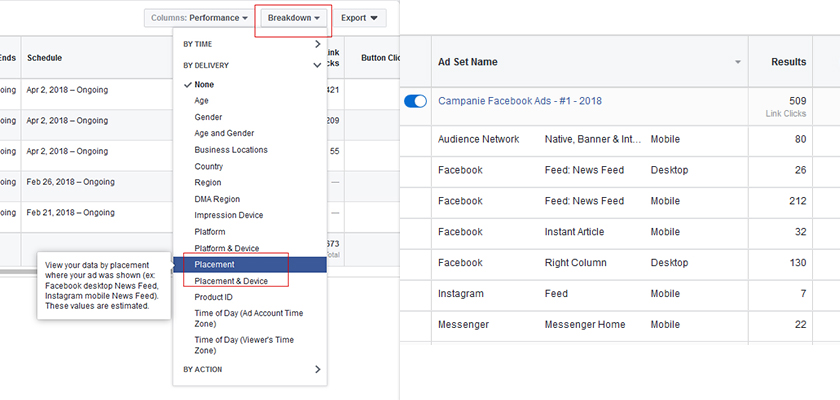
Task: Choose the highlighted Placement option
Action: (x=250, y=265)
